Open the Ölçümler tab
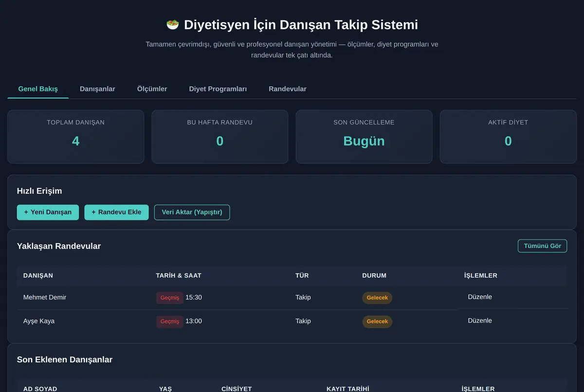This screenshot has height=392, width=584. click(152, 89)
